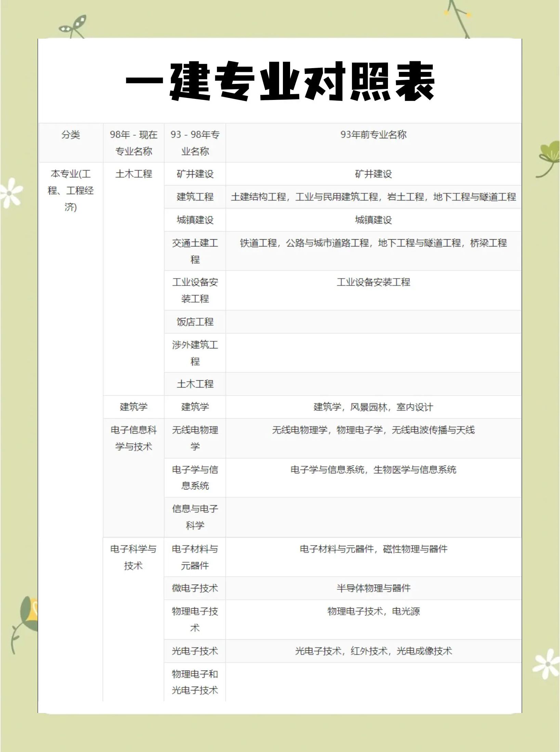Click the 矿井建设 cell
Screen dimensions: 560x752
pos(195,174)
